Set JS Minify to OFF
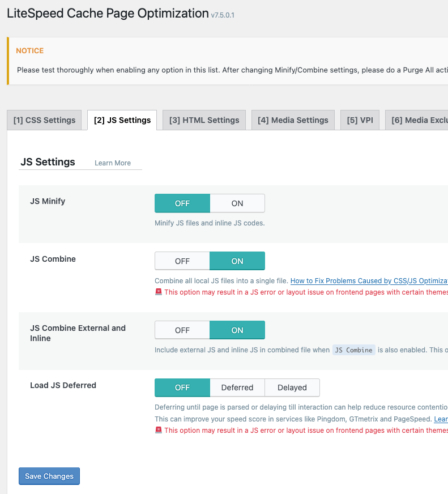448x494 pixels. (x=182, y=203)
